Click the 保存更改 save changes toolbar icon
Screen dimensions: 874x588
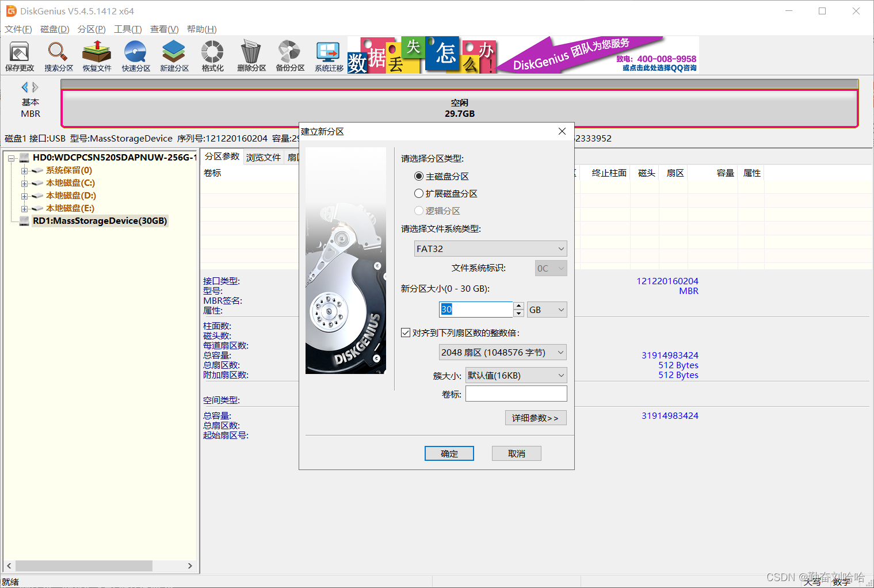tap(20, 56)
